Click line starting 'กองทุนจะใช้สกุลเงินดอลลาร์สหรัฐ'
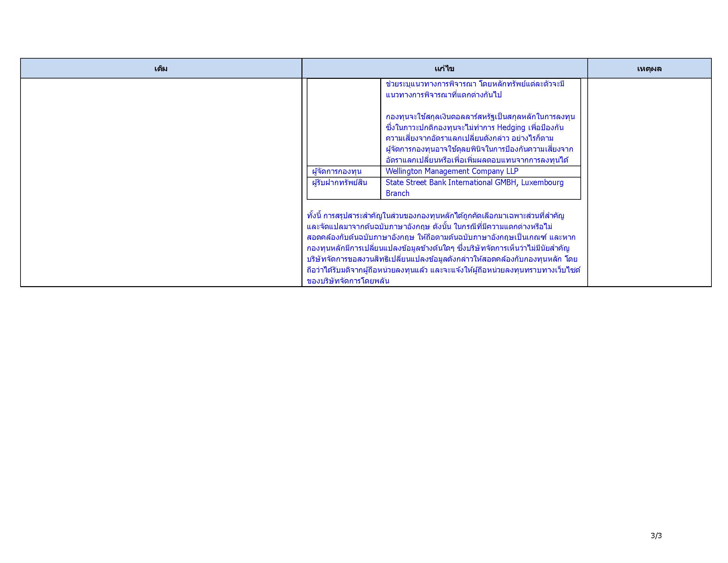728x563 pixels. point(480,117)
